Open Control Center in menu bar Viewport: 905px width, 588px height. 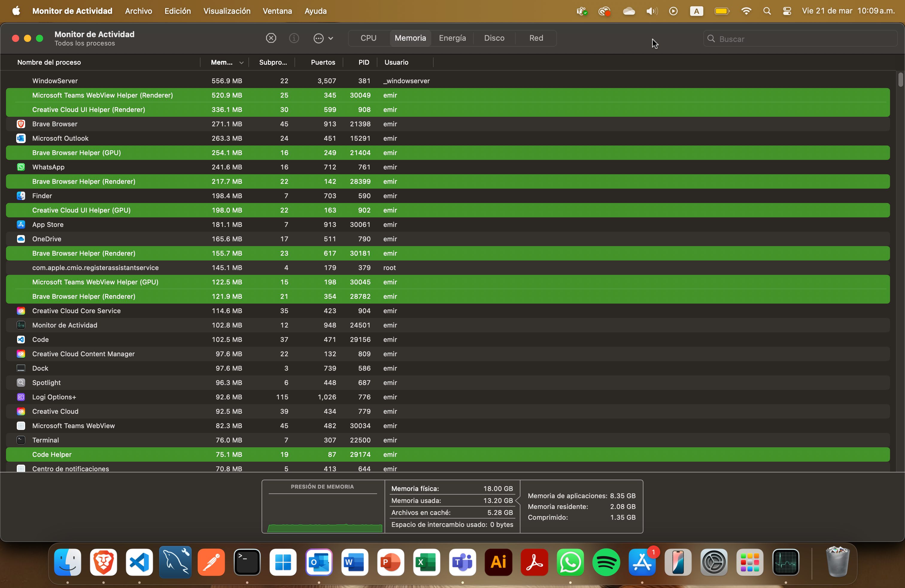tap(787, 11)
